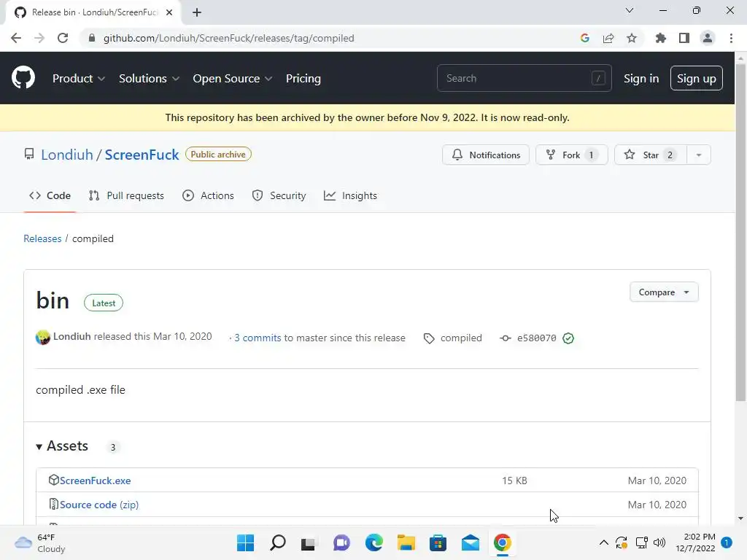
Task: Fork the repository
Action: coord(572,155)
